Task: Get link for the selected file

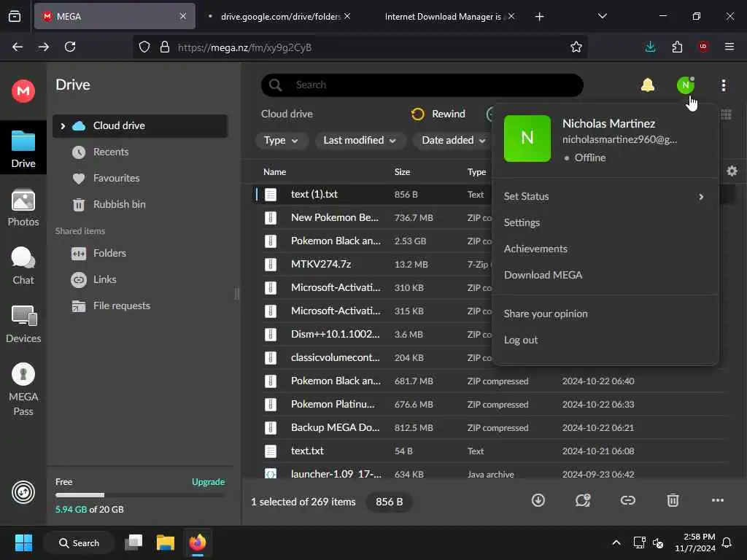Action: tap(627, 500)
